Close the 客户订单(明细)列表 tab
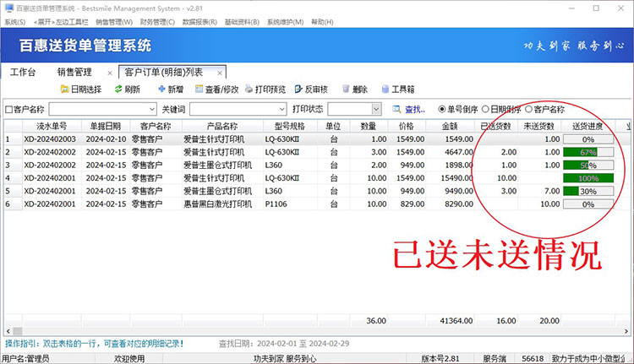Viewport: 634px width, 364px height. (x=221, y=73)
